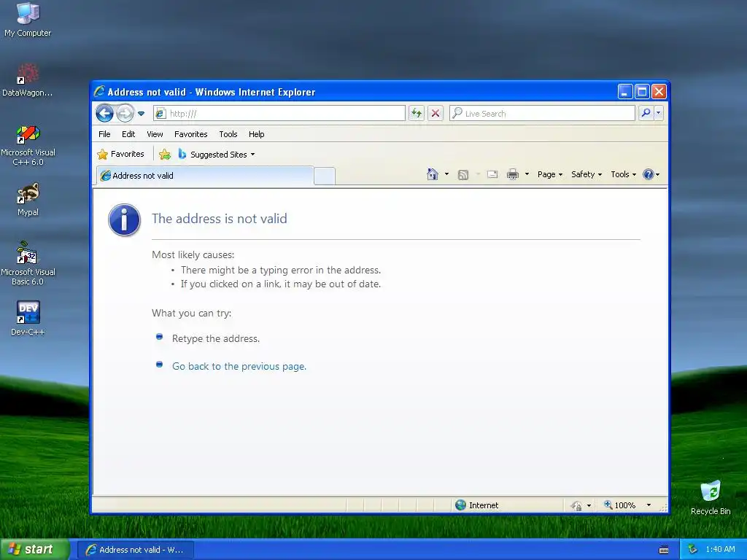This screenshot has height=560, width=747.
Task: Click the blue information icon on error page
Action: point(124,220)
